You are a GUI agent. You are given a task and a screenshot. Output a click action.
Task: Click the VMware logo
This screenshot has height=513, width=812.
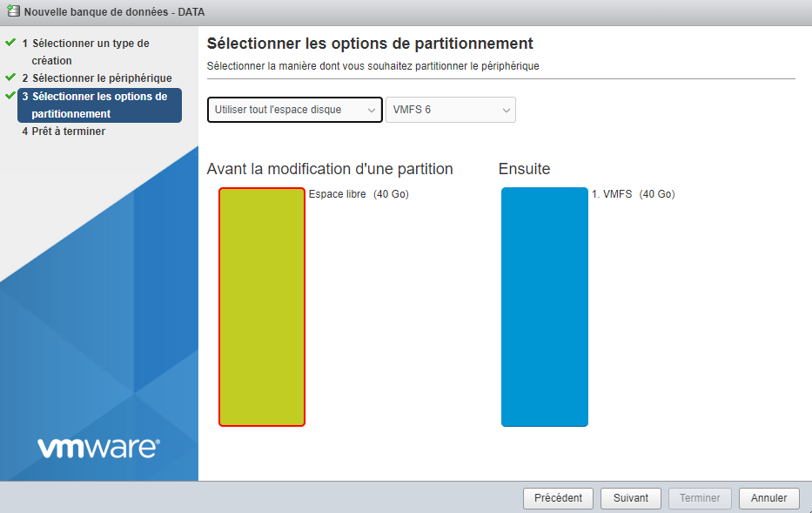click(98, 448)
